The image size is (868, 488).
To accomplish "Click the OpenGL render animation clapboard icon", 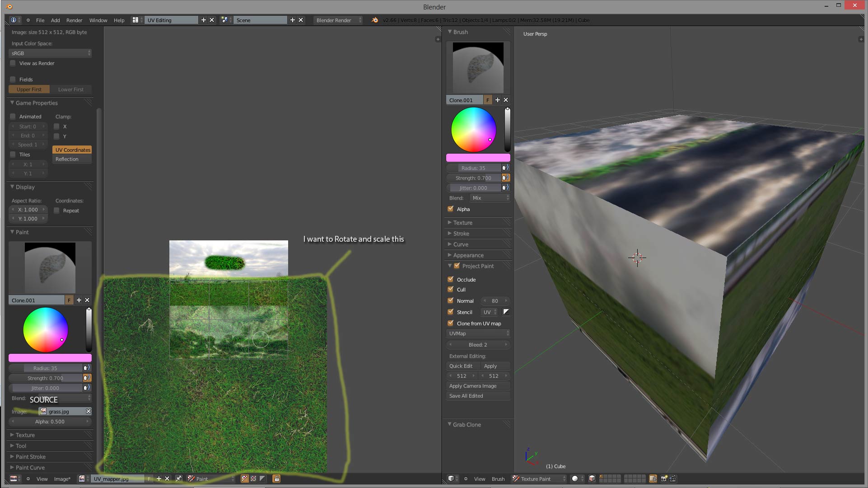I will click(672, 479).
